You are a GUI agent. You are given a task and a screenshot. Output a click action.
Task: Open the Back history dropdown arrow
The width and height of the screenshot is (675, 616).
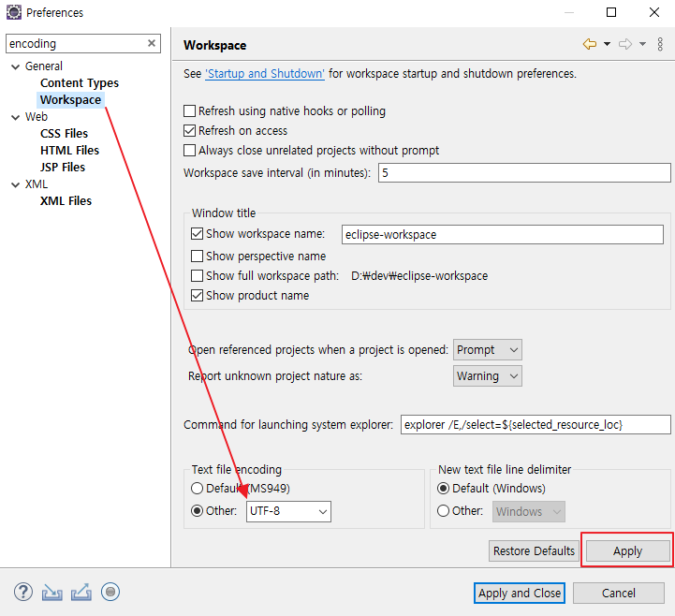[x=607, y=44]
